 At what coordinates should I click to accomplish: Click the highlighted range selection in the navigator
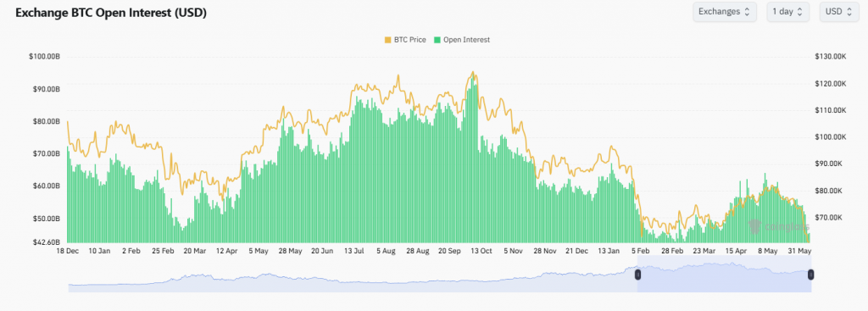(724, 274)
